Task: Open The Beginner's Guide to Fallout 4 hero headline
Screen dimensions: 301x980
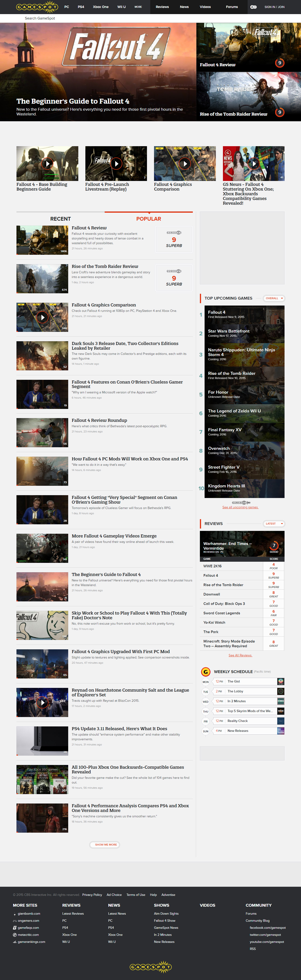Action: [x=73, y=101]
